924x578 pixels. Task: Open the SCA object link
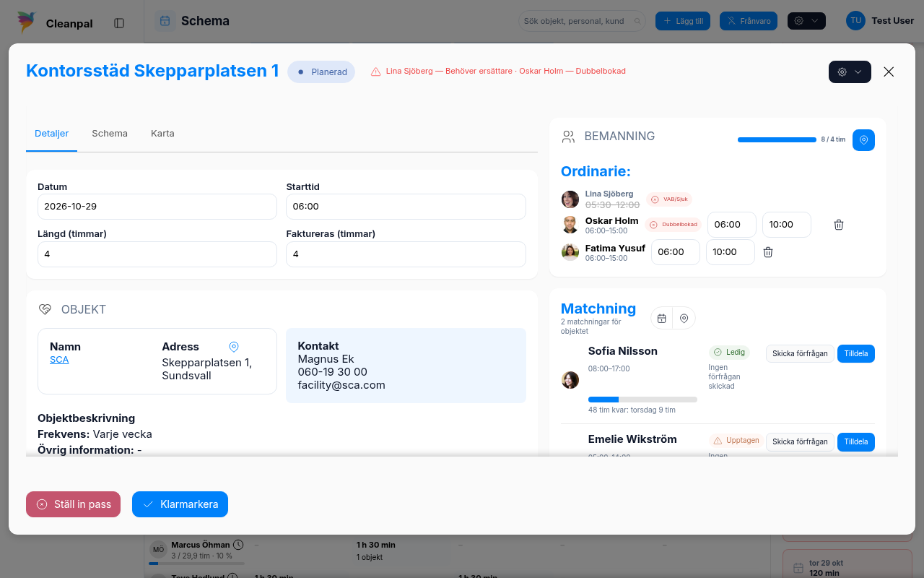tap(59, 360)
